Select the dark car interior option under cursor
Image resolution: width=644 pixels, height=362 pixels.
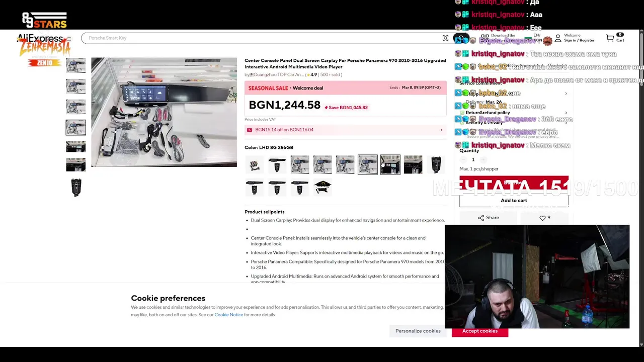pos(390,165)
